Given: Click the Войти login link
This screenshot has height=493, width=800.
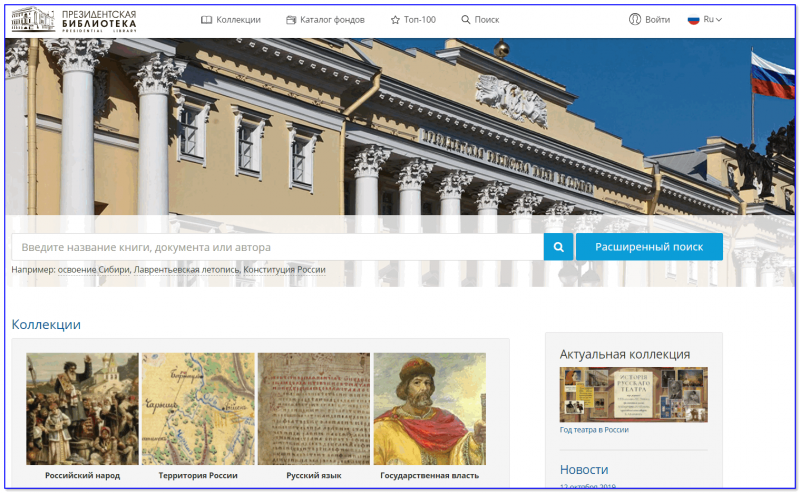Looking at the screenshot, I should [x=657, y=19].
